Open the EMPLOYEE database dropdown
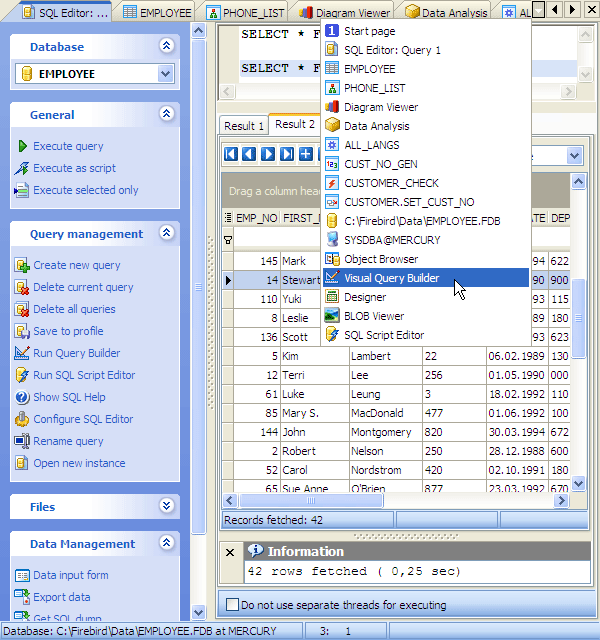 point(165,74)
